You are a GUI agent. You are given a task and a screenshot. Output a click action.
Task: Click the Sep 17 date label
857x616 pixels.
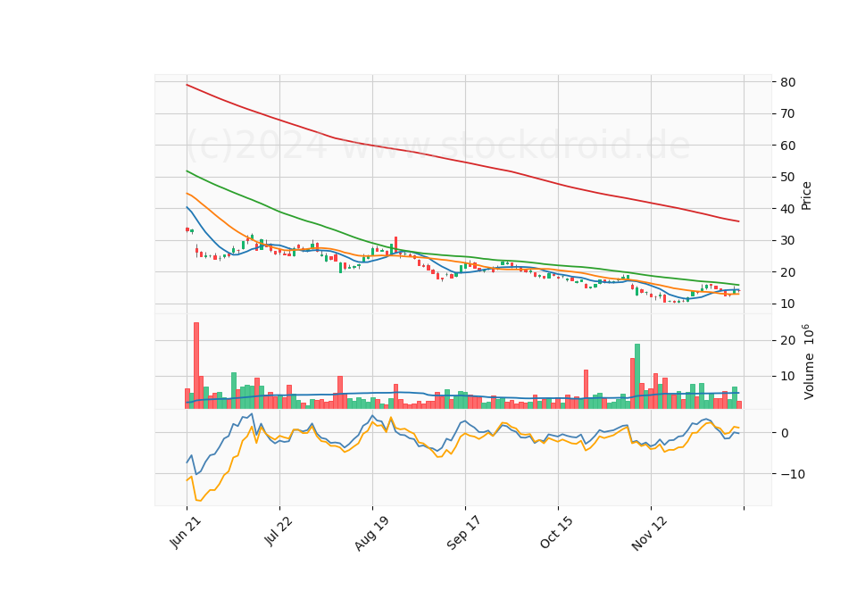[x=464, y=533]
